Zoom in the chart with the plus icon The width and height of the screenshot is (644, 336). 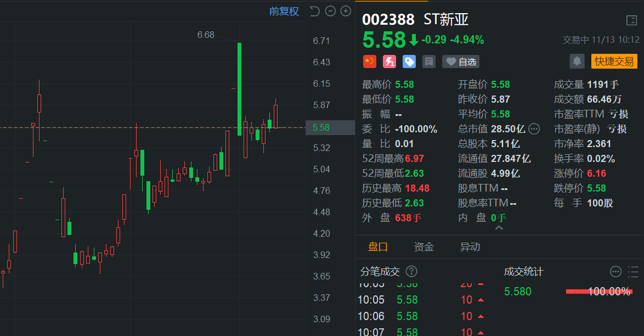tap(346, 11)
